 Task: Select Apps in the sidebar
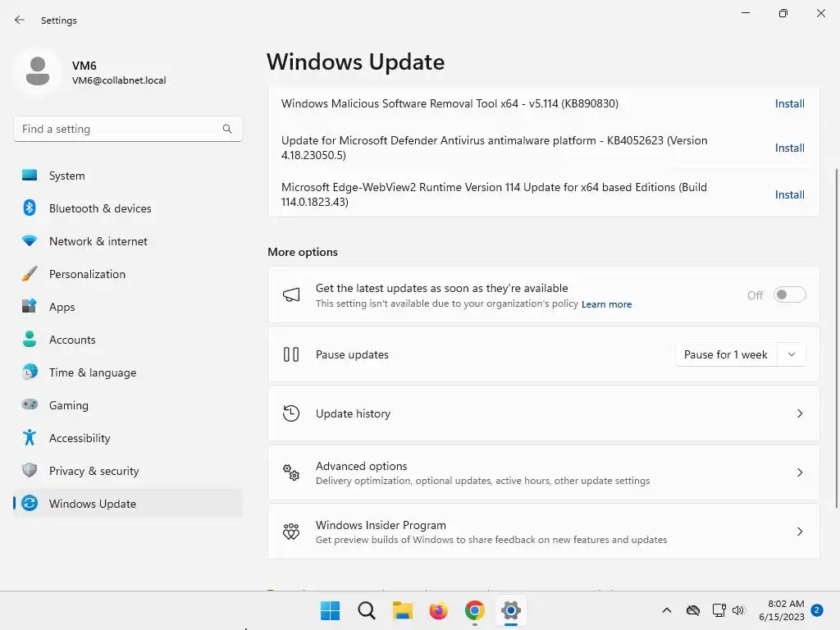click(128, 307)
